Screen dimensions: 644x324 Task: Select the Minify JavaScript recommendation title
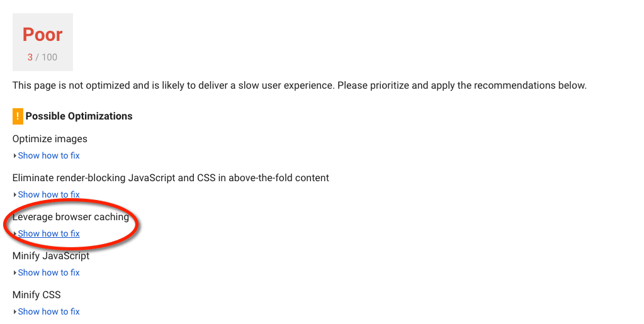(51, 256)
